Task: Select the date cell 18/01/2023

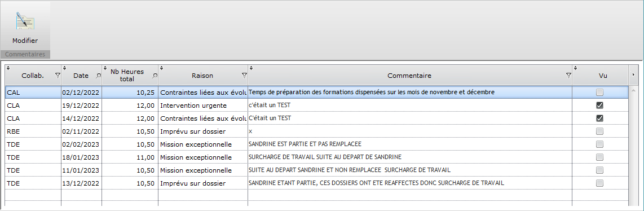Action: 82,157
